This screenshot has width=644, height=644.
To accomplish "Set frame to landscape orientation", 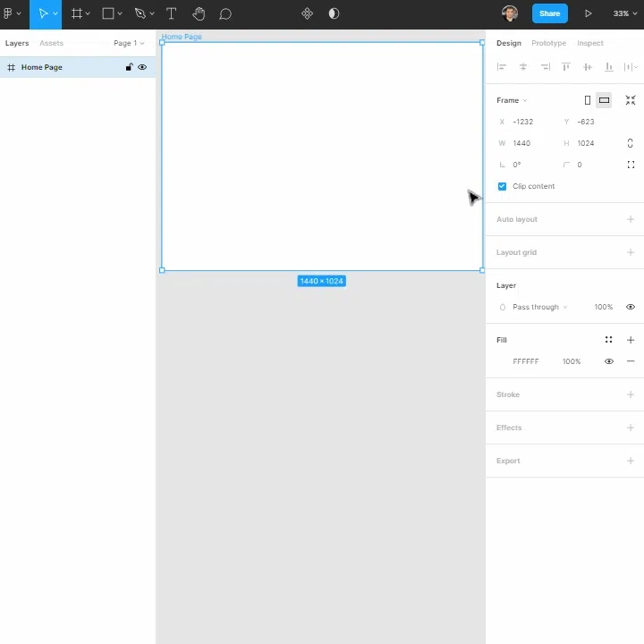I will [x=604, y=100].
